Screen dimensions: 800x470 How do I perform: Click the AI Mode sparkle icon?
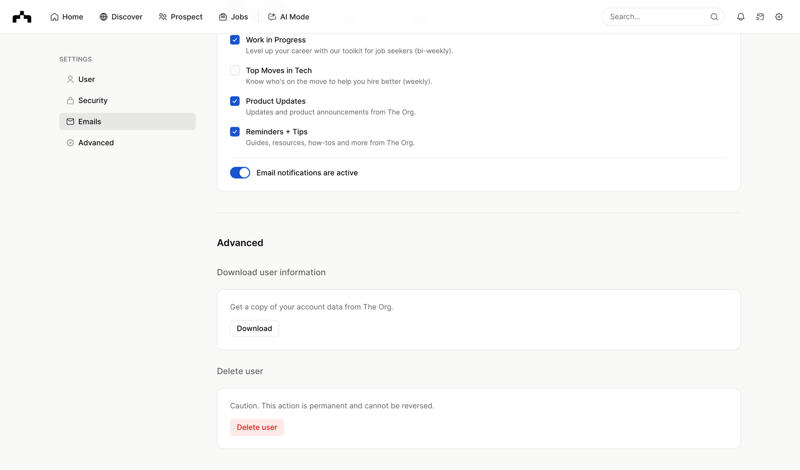[x=272, y=17]
